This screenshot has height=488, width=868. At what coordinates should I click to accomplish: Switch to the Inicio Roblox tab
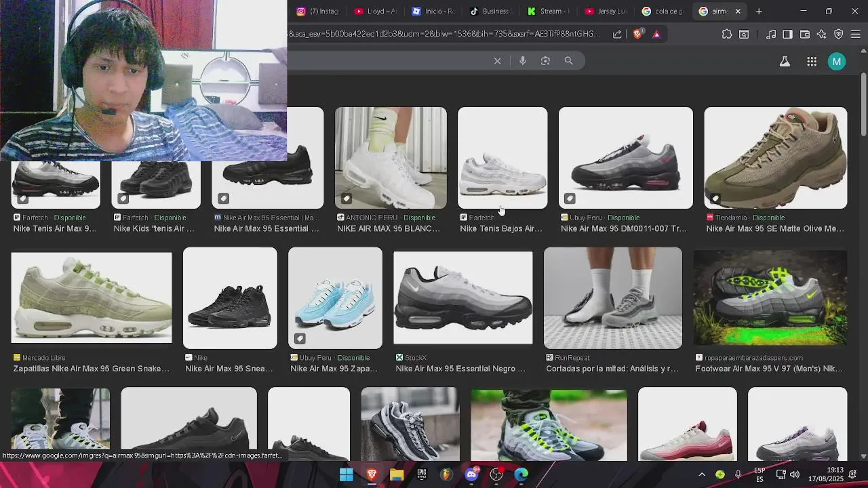click(433, 12)
